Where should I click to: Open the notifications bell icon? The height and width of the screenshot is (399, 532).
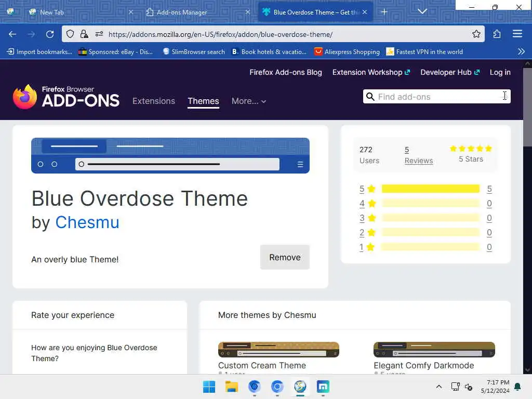(518, 387)
